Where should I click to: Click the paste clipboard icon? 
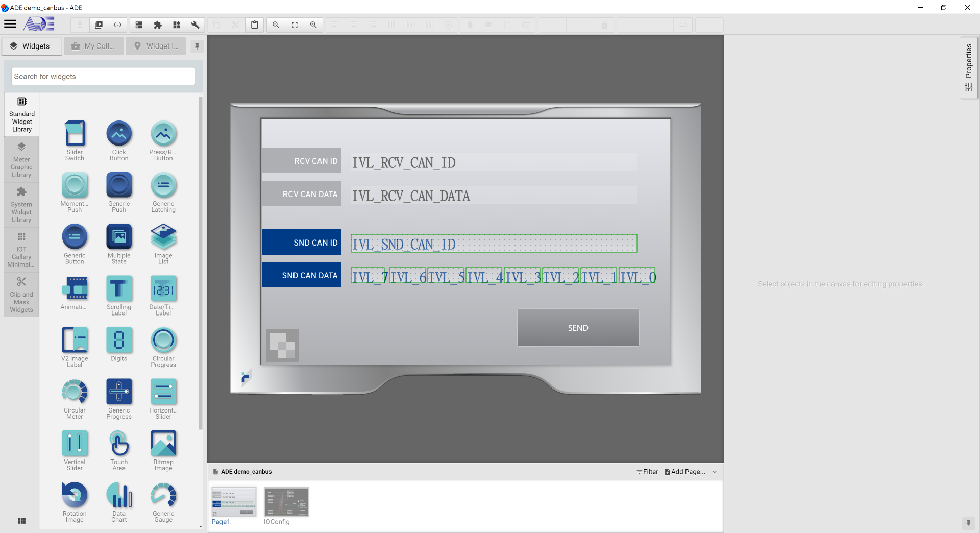coord(254,25)
